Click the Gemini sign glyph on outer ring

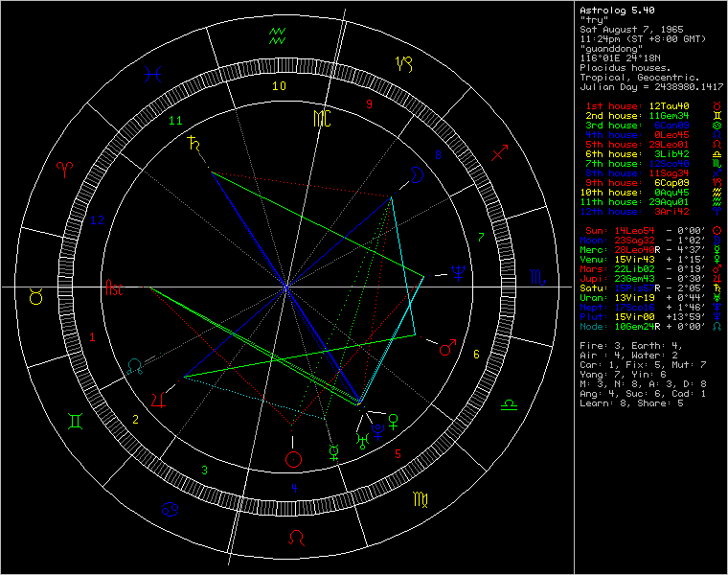click(x=76, y=422)
